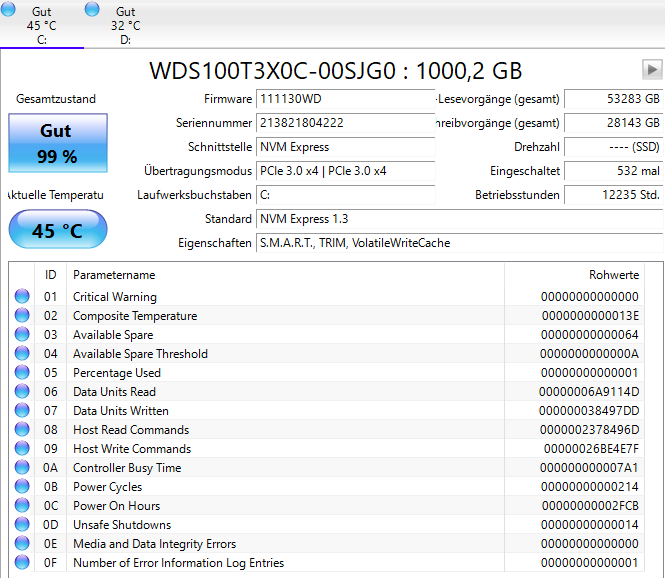Click the blue status orb for drive C:

(x=8, y=9)
